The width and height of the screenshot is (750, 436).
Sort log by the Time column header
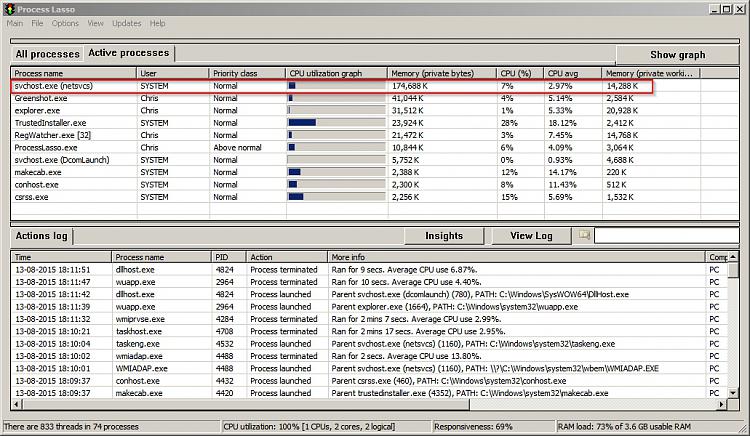point(61,257)
